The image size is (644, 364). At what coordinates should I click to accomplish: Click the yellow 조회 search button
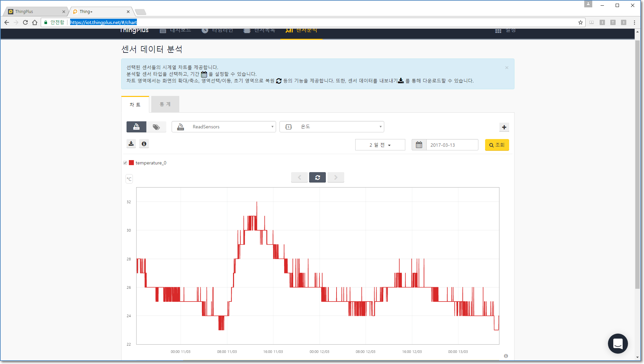coord(497,145)
